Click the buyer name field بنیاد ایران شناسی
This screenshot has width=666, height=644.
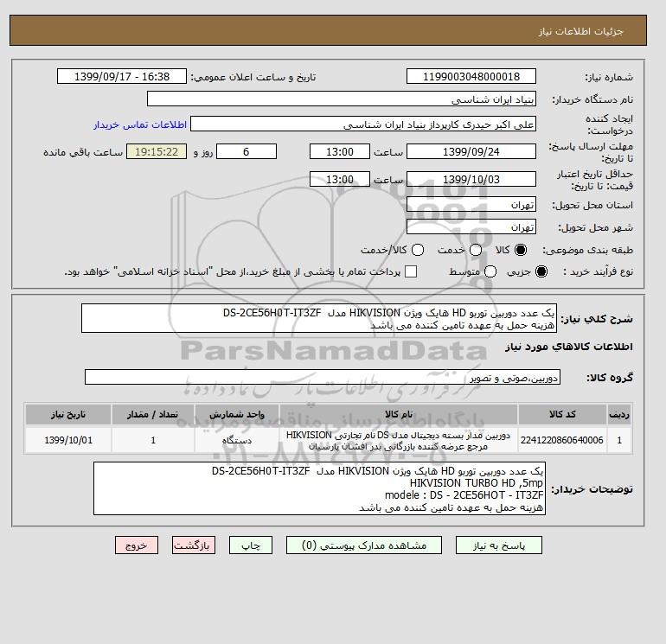342,99
